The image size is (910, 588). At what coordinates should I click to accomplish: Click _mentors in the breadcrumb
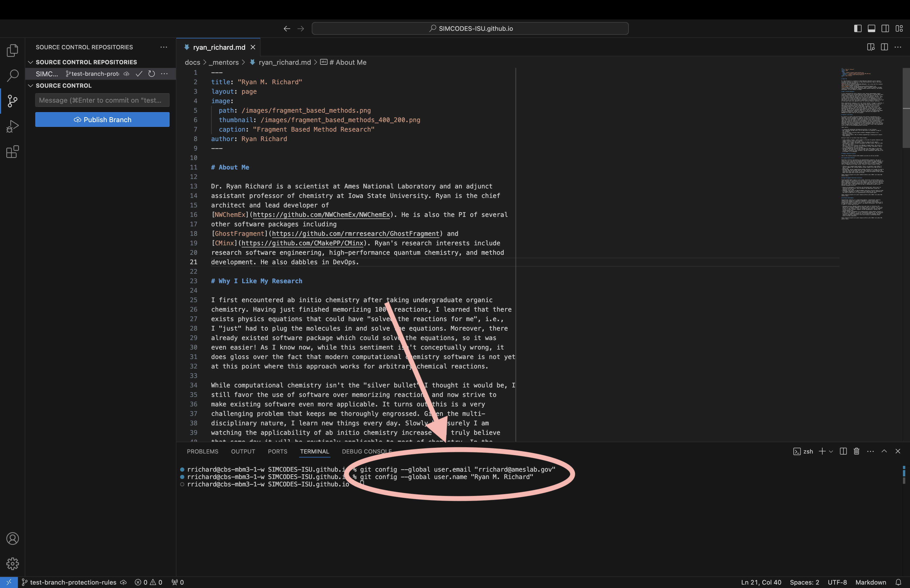[223, 62]
